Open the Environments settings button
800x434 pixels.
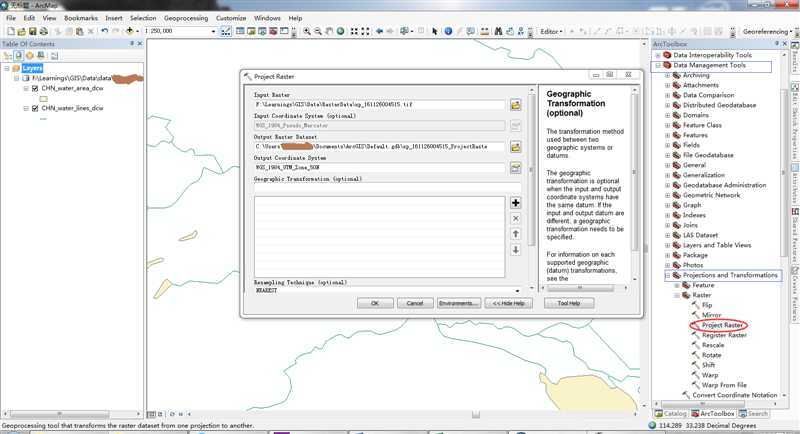458,303
